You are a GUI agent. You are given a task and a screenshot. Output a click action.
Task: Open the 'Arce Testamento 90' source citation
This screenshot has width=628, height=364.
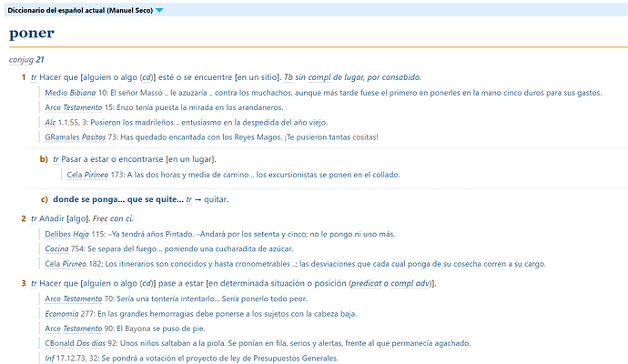79,329
